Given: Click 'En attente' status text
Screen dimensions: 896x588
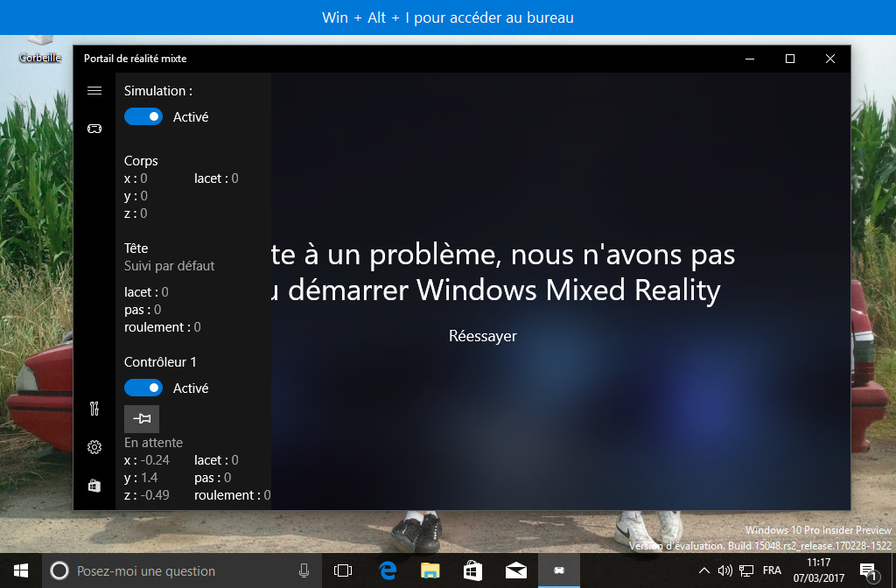Looking at the screenshot, I should tap(154, 443).
